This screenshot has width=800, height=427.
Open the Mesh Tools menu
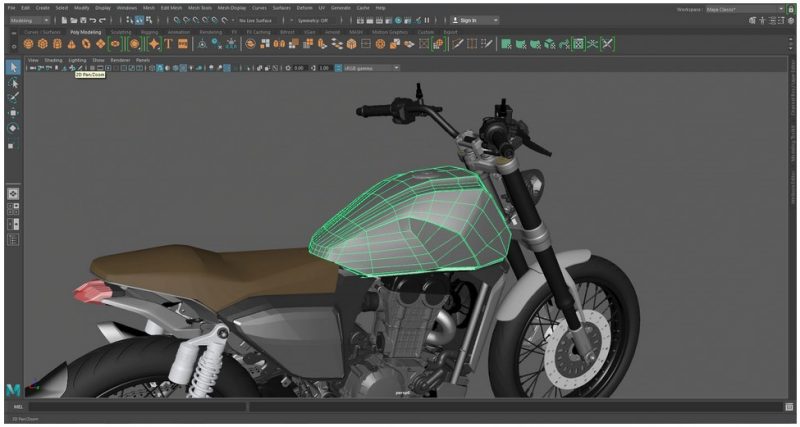tap(198, 8)
